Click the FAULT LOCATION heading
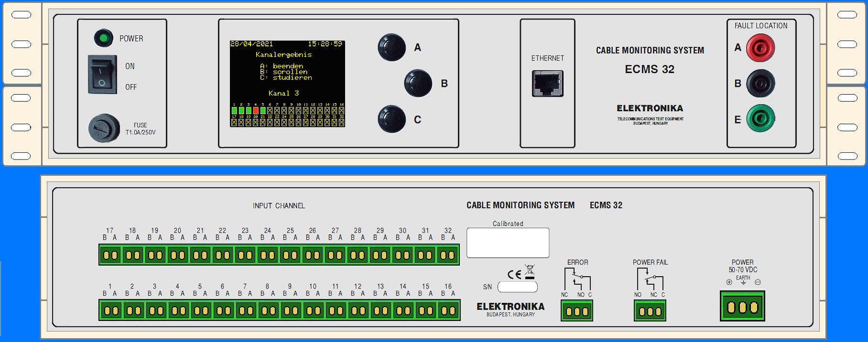Screen dimensions: 868x342 [x=761, y=26]
